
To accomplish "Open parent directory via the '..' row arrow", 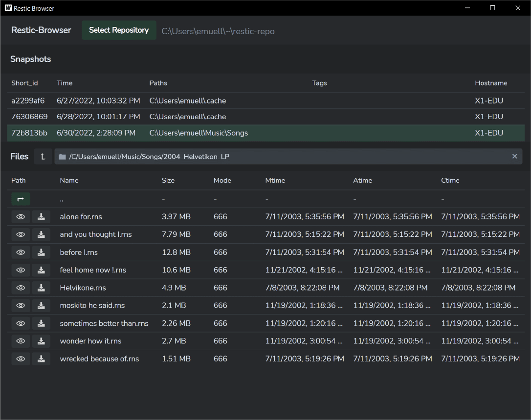I will [21, 199].
